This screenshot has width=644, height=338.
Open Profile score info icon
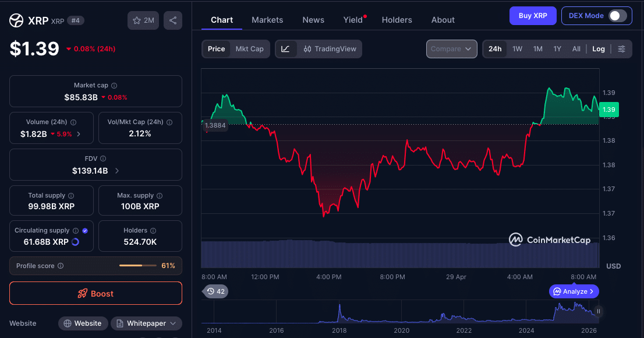tap(61, 266)
